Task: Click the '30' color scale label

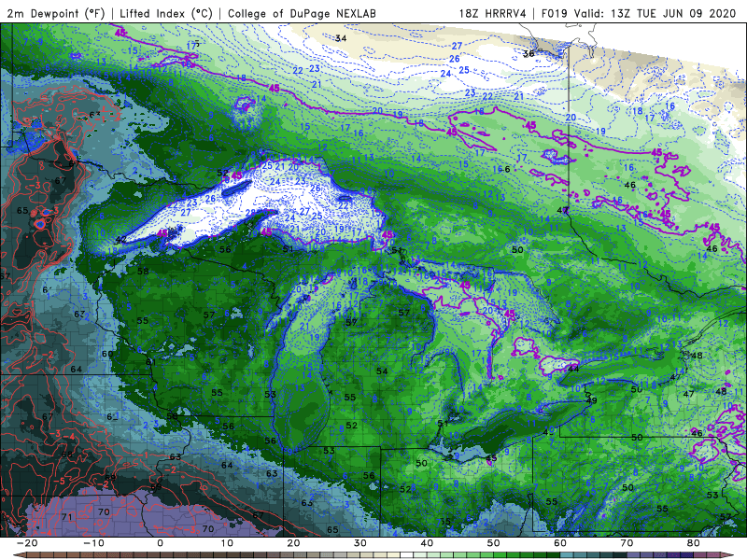Action: [360, 543]
